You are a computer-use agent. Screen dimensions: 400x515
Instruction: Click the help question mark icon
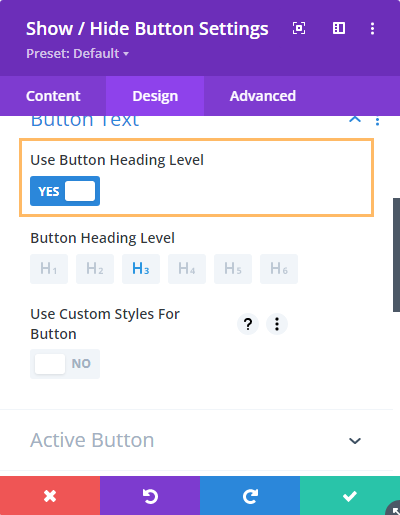coord(248,324)
